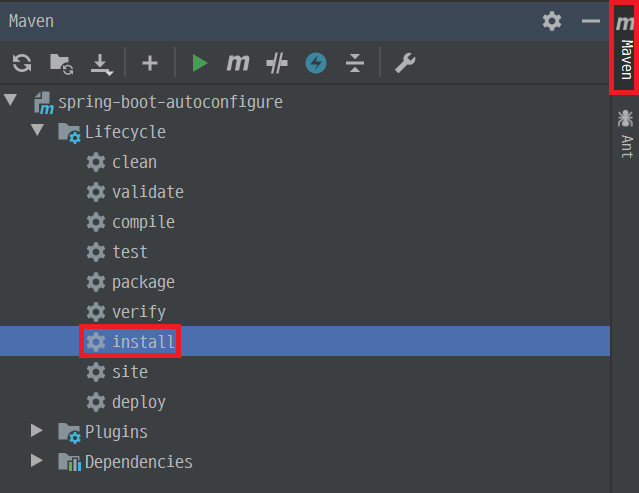Collapse spring-boot-autoconfigure project node
Viewport: 639px width, 493px height.
(11, 100)
